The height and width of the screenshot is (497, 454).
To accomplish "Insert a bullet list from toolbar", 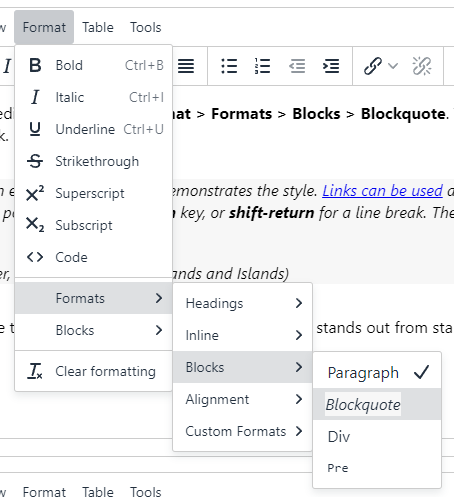I will pos(229,66).
